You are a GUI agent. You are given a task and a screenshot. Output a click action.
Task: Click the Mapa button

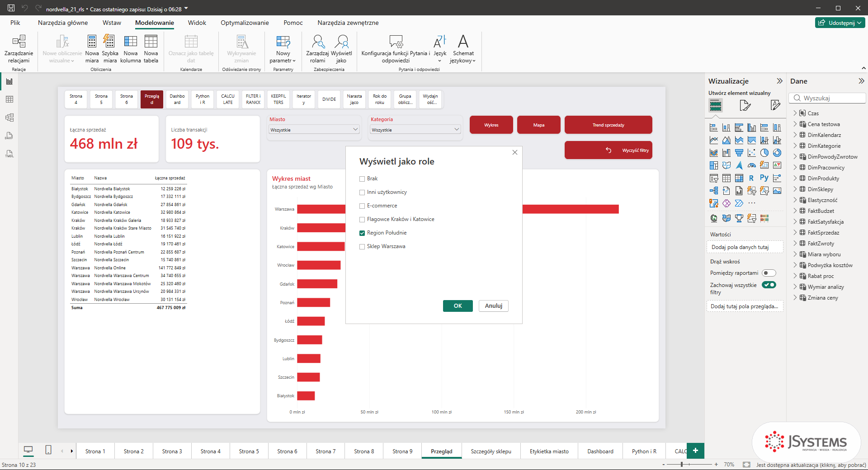click(x=539, y=125)
